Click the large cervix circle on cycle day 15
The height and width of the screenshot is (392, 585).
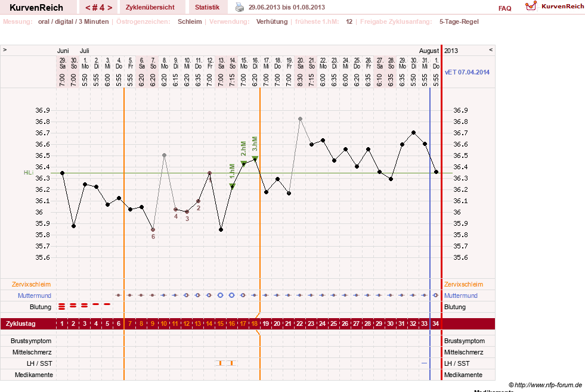pos(220,295)
